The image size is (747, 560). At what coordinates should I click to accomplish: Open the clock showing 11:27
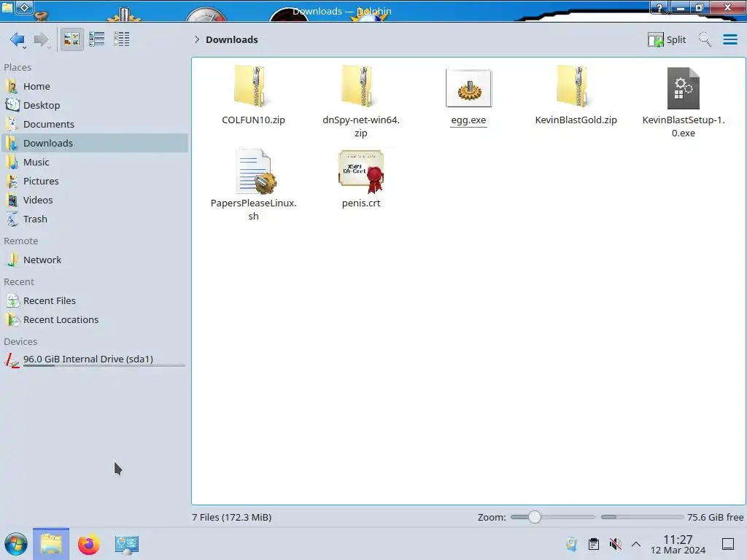[x=678, y=544]
